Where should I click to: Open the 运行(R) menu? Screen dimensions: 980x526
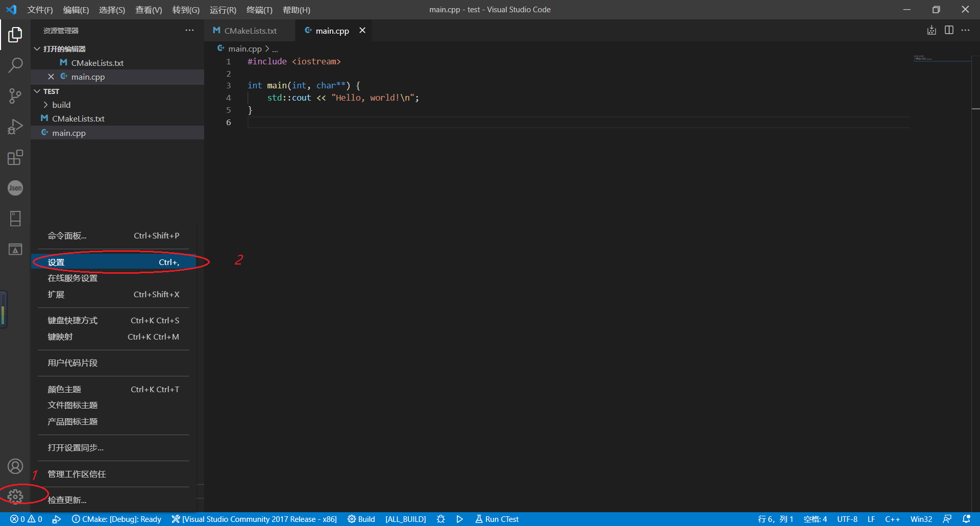pyautogui.click(x=223, y=10)
